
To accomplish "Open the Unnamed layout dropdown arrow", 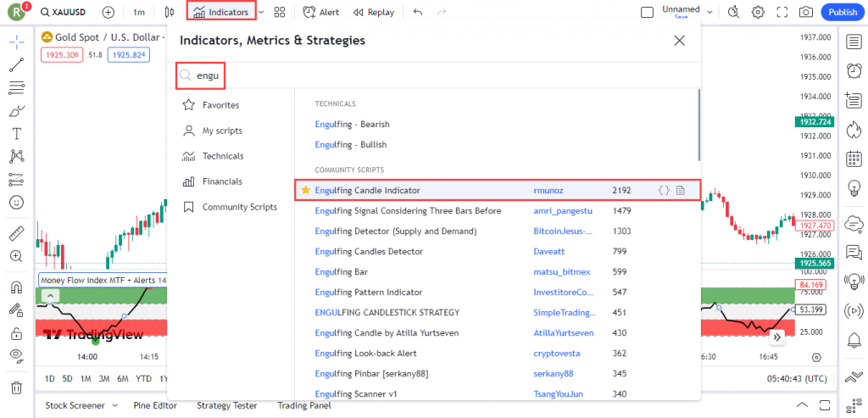I will click(x=709, y=12).
